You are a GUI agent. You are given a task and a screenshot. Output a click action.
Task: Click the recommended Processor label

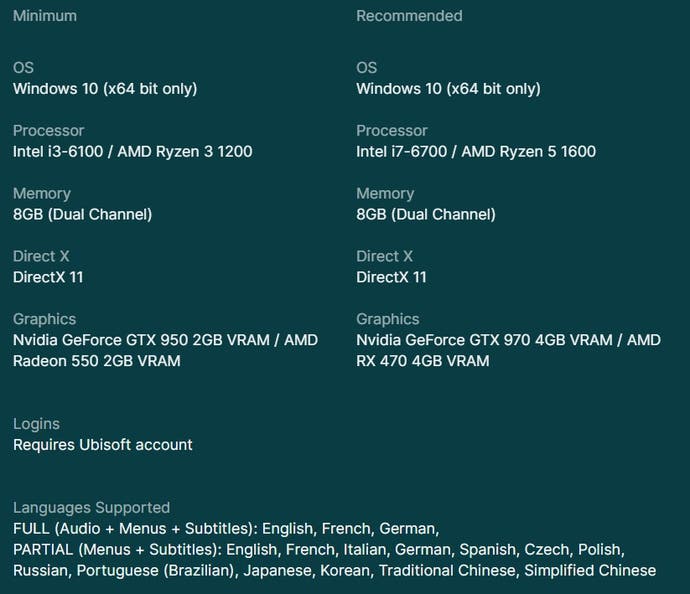[392, 131]
